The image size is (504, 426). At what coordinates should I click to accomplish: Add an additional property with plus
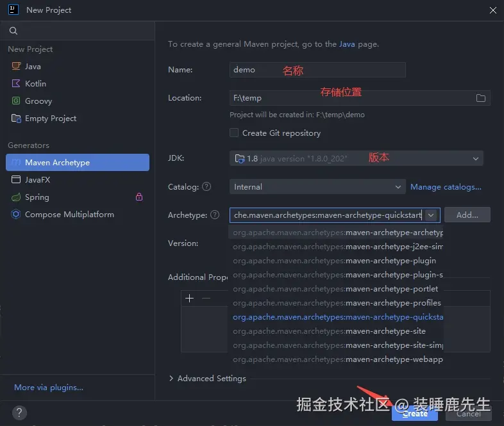point(190,299)
